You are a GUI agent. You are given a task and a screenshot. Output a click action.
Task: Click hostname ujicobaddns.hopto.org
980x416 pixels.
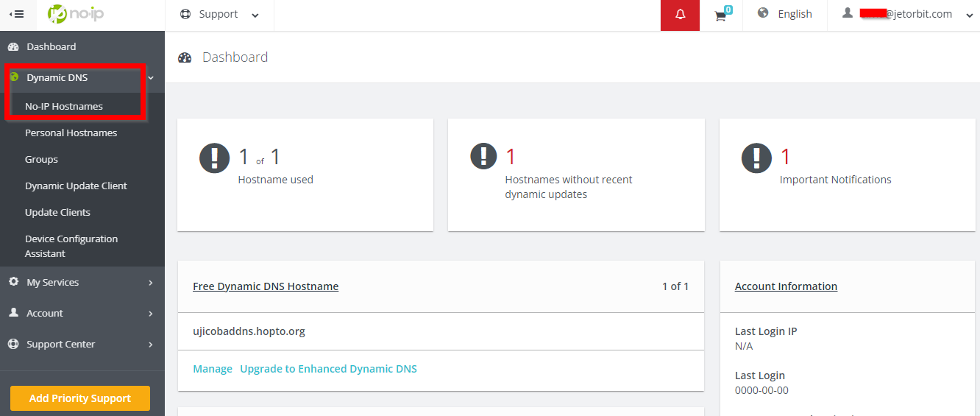(249, 331)
